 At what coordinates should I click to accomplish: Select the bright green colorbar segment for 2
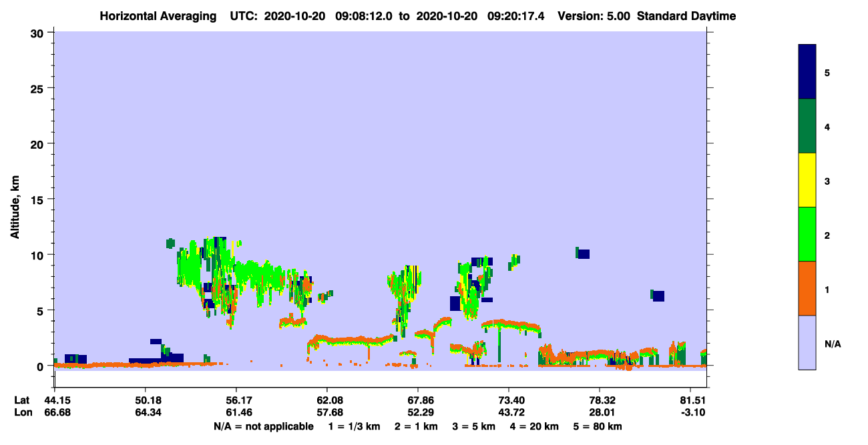pyautogui.click(x=807, y=234)
